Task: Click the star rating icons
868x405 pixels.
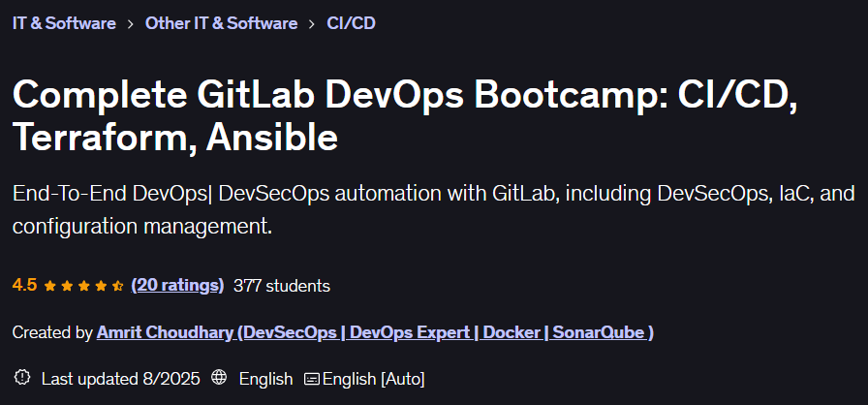Action: tap(83, 286)
